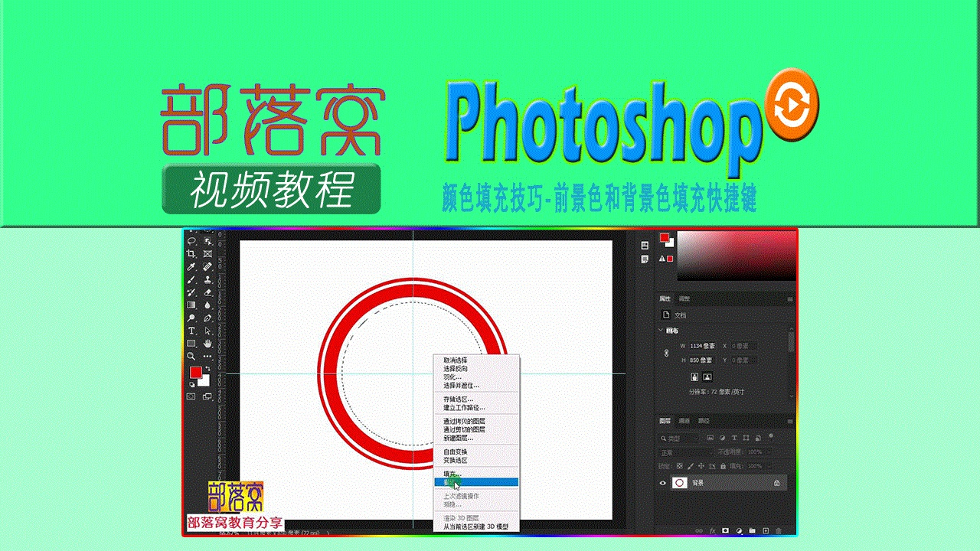Select the Healing Brush tool

pos(207,266)
